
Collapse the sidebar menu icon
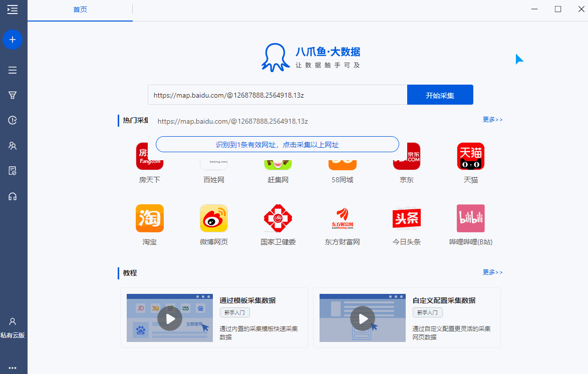[13, 10]
